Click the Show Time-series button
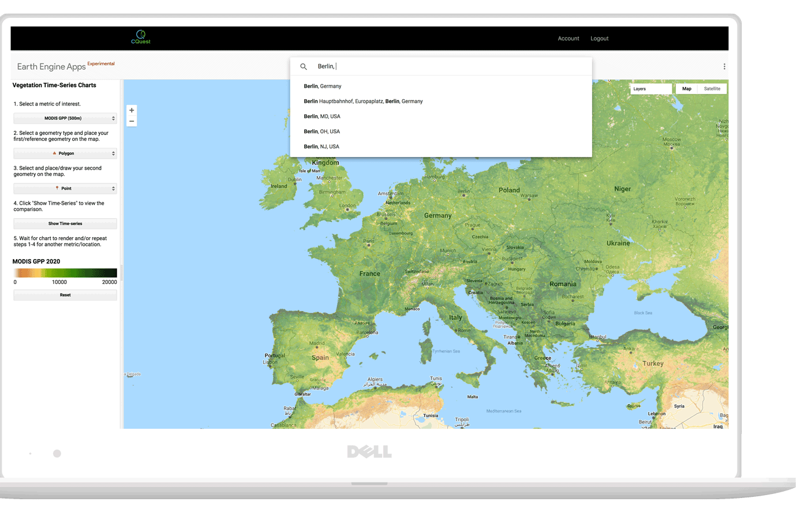808x532 pixels. (x=65, y=223)
